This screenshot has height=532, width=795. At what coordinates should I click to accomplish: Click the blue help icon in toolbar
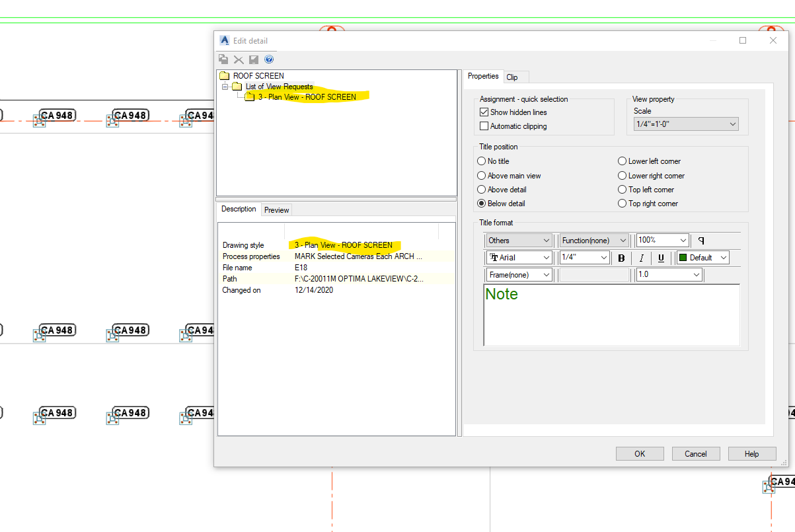click(269, 59)
